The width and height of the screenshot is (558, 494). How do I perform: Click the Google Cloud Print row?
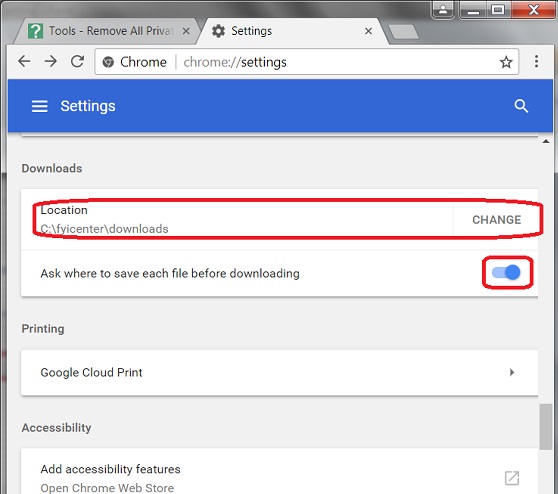pos(279,372)
